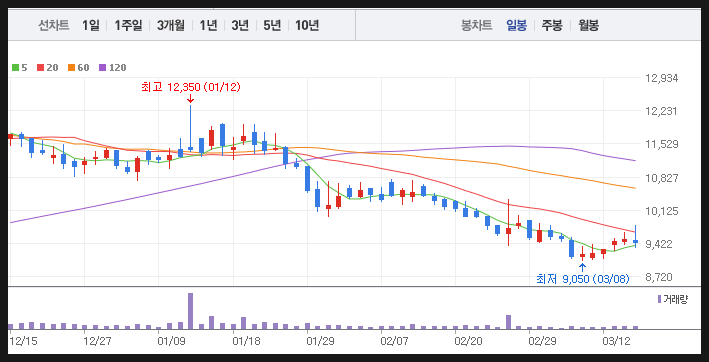This screenshot has height=362, width=709.
Task: Switch to the 5년 chart range
Action: [x=272, y=25]
